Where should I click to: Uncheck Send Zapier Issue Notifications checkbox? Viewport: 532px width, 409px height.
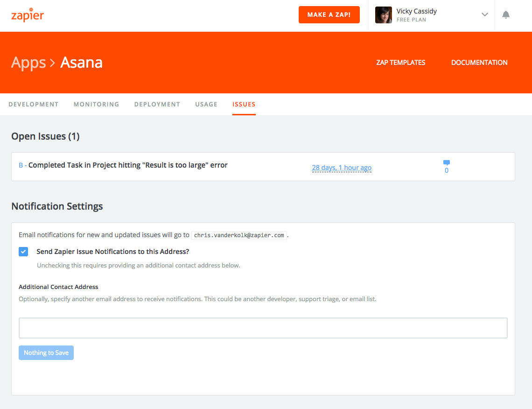coord(23,252)
